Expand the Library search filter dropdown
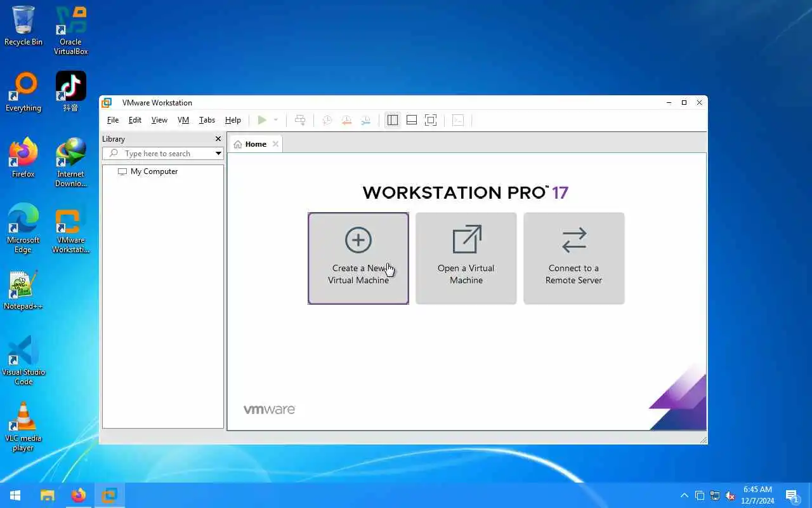 218,154
